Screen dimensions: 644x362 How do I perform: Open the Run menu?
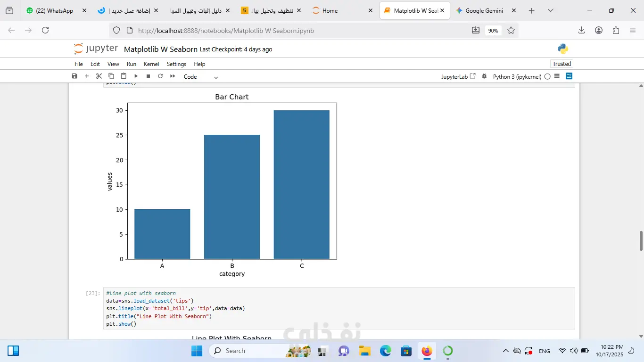point(132,64)
